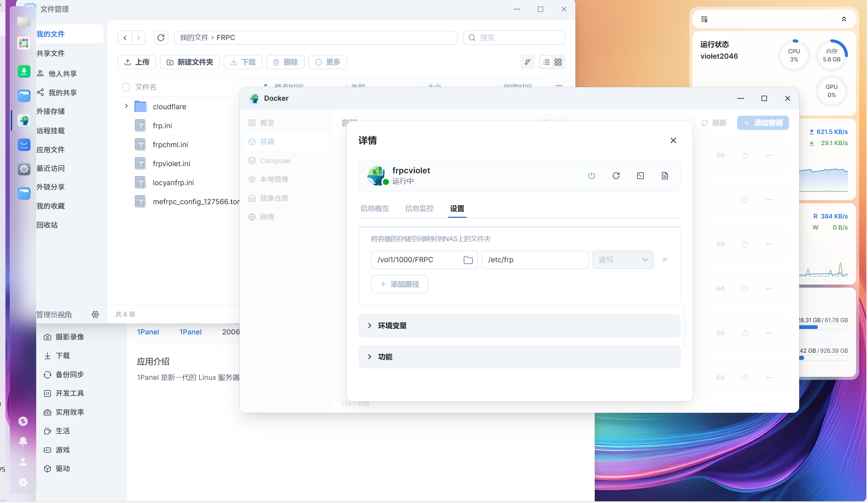Image resolution: width=868 pixels, height=503 pixels.
Task: Click the container path /etc/frp field
Action: (534, 260)
